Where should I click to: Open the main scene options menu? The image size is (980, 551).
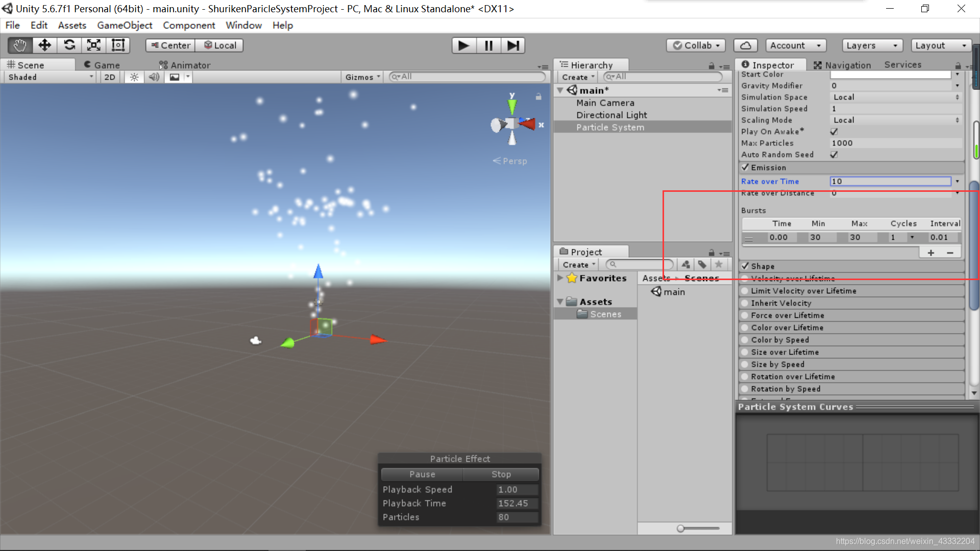coord(723,90)
